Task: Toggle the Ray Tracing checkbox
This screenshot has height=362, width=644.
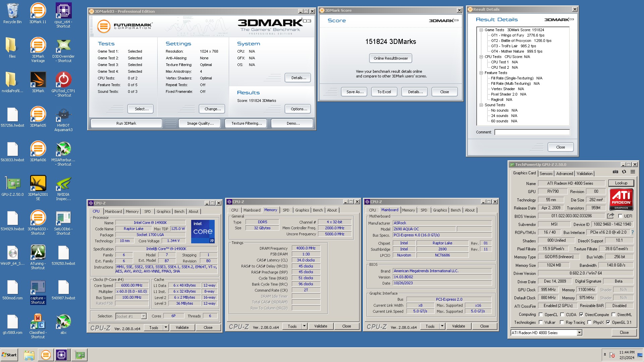Action: 562,322
